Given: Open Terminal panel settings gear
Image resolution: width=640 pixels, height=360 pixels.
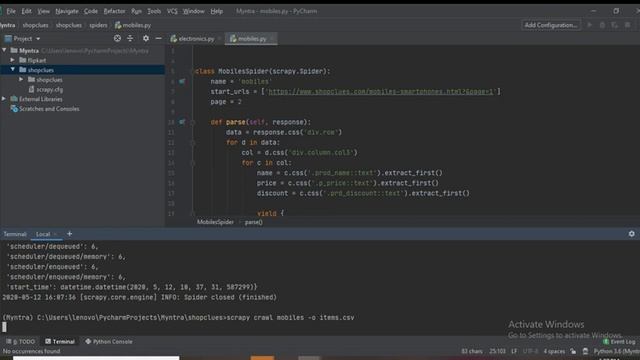Looking at the screenshot, I should (x=631, y=234).
